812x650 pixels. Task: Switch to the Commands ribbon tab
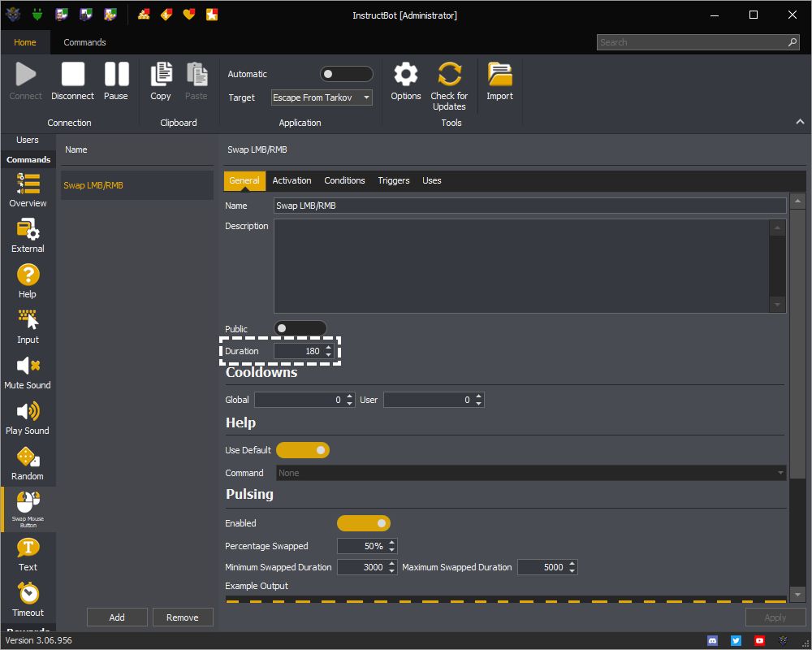coord(85,42)
